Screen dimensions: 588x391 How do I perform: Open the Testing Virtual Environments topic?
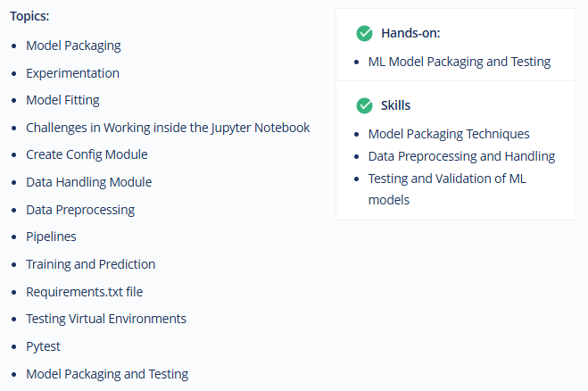click(x=106, y=319)
